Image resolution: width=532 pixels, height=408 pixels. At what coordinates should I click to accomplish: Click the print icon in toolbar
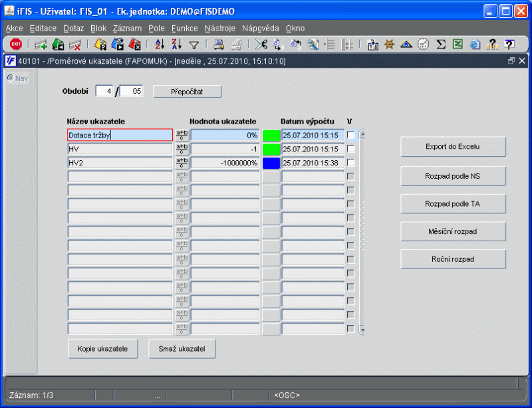[219, 44]
